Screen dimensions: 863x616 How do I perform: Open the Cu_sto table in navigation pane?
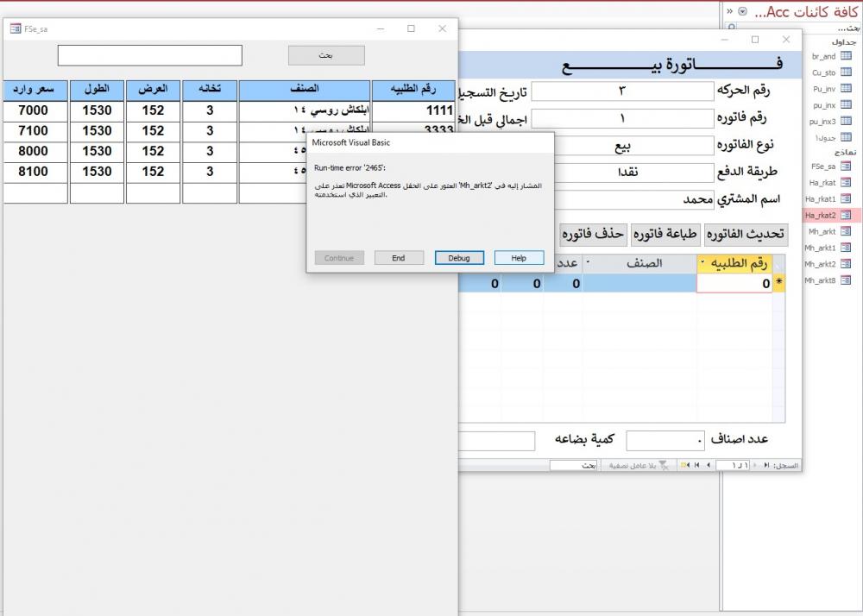tap(846, 72)
